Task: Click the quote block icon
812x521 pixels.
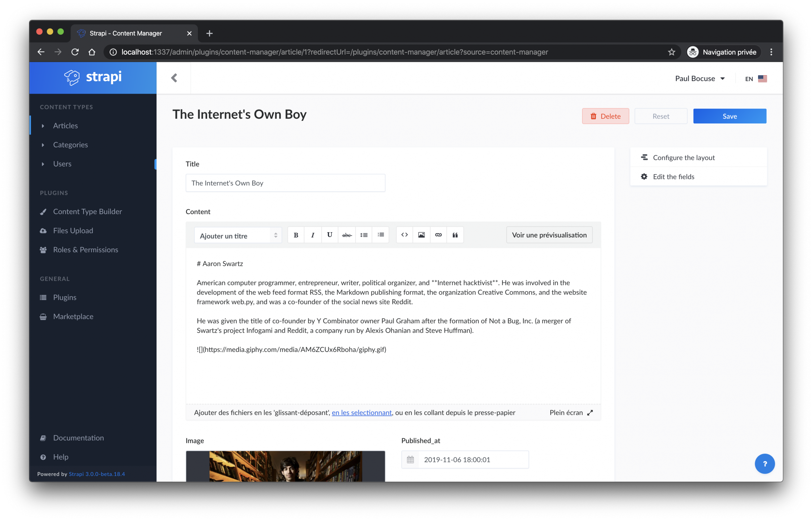Action: click(x=455, y=234)
